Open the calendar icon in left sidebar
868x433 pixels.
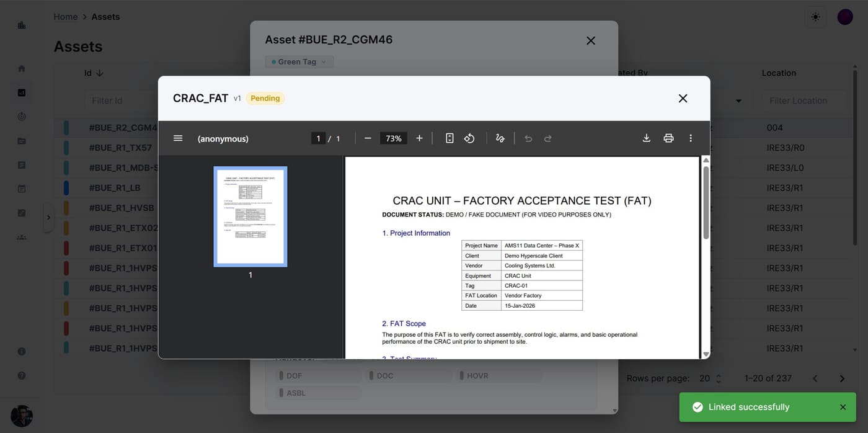[22, 189]
